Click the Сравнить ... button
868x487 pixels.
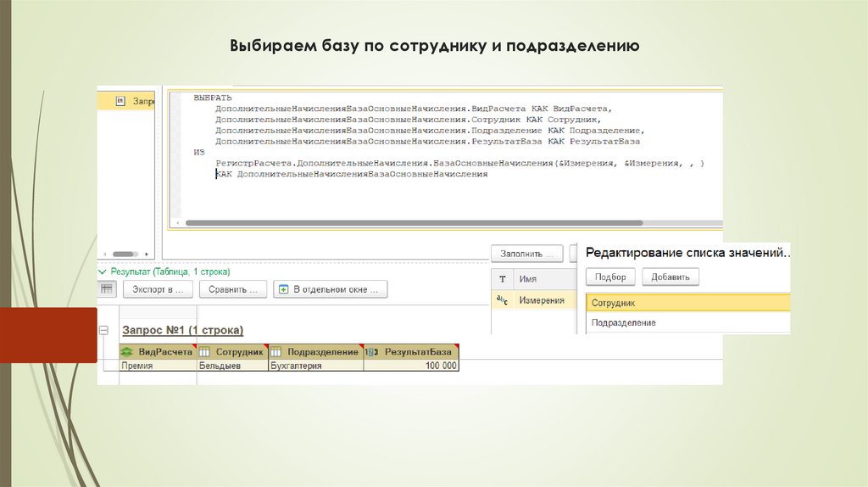tap(232, 289)
